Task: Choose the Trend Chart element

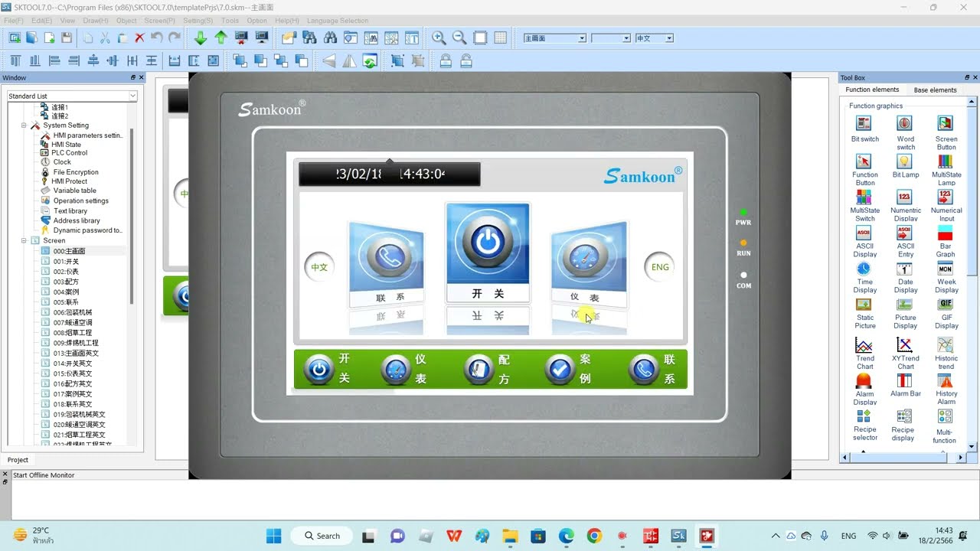Action: click(864, 354)
